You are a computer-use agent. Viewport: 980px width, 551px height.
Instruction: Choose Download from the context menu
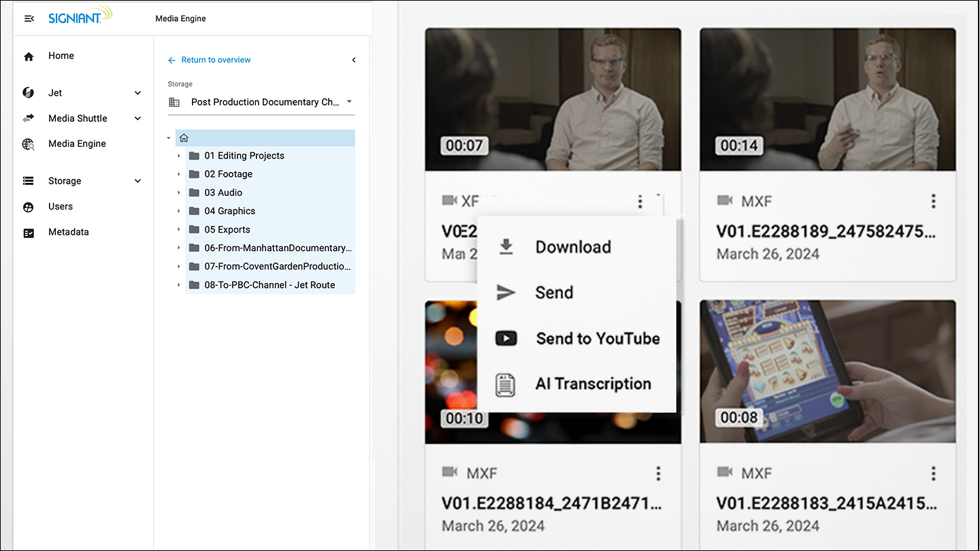572,247
